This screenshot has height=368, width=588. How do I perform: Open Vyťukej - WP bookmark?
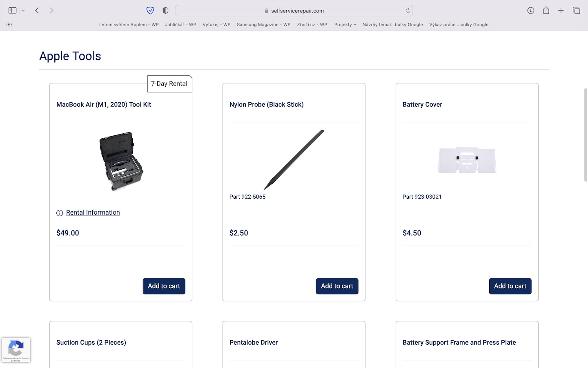point(216,25)
